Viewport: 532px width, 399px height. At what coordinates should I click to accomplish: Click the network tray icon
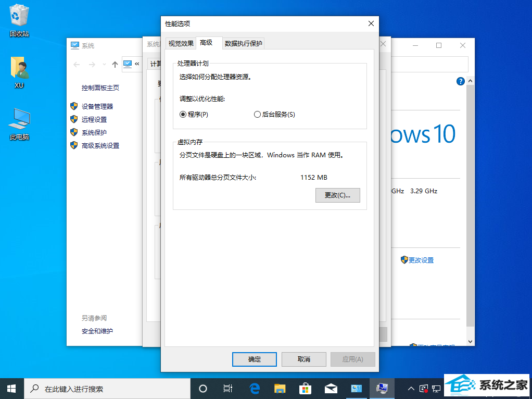437,389
